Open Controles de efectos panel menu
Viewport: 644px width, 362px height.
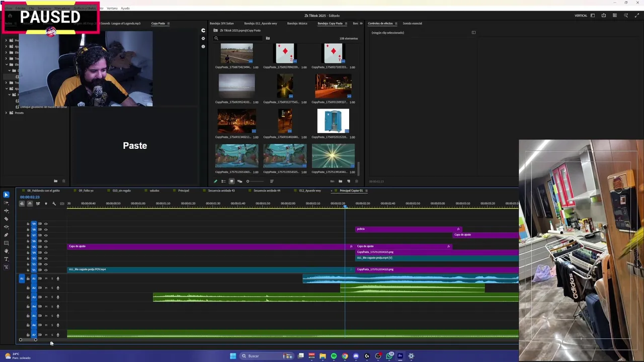pos(396,23)
